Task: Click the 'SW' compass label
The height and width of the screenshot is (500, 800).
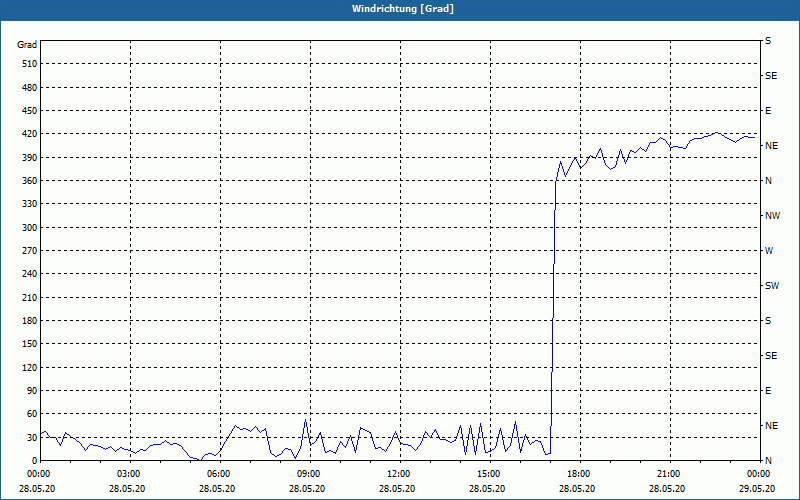Action: click(x=772, y=286)
